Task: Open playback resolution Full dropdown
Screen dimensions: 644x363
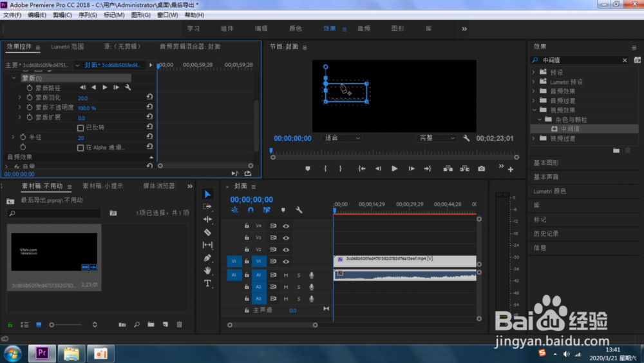Action: 437,138
